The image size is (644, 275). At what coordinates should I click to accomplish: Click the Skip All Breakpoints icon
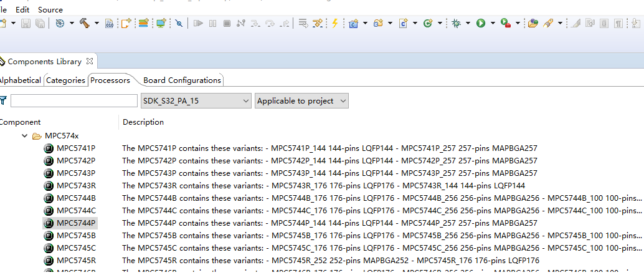[x=179, y=24]
